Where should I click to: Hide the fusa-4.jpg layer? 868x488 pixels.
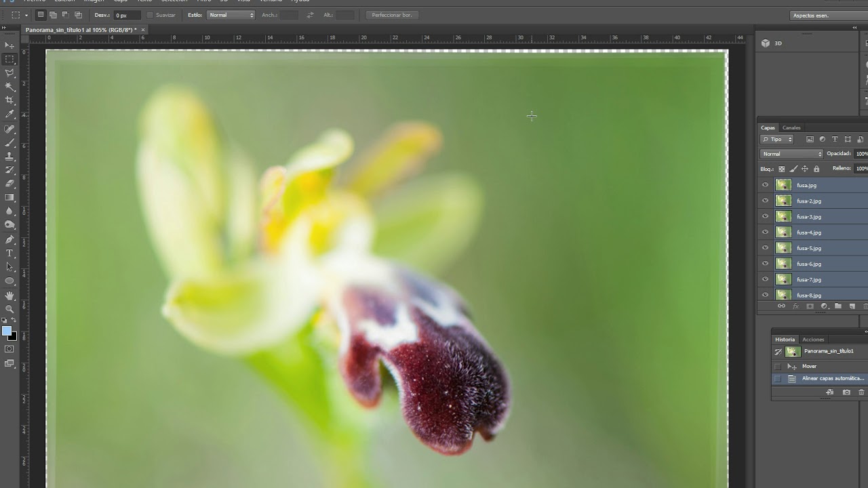(x=766, y=232)
